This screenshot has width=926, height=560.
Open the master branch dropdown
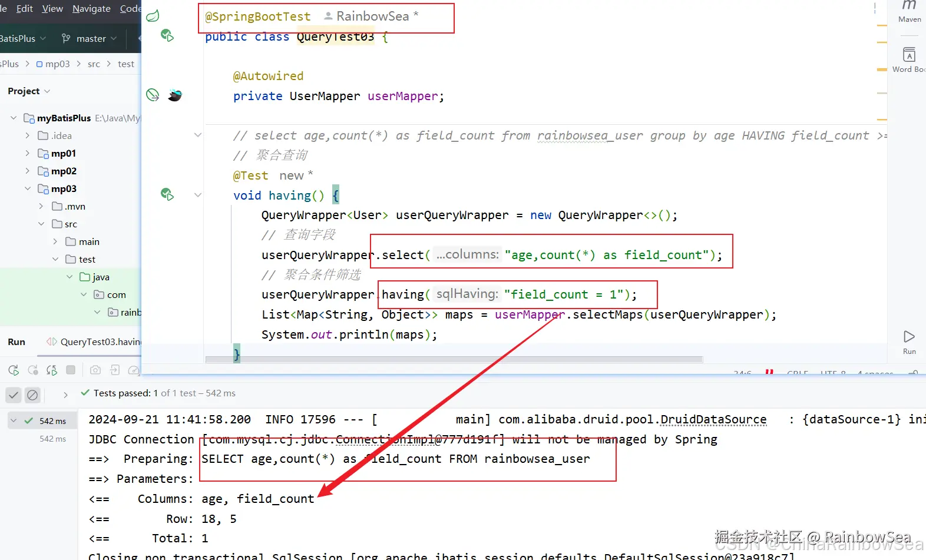tap(90, 38)
